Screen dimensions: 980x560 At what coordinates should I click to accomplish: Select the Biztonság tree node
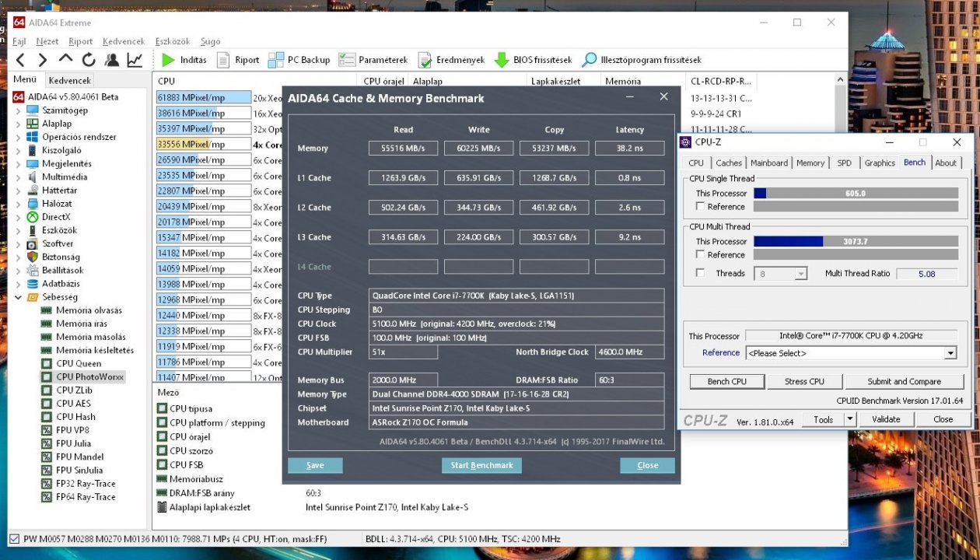(62, 257)
